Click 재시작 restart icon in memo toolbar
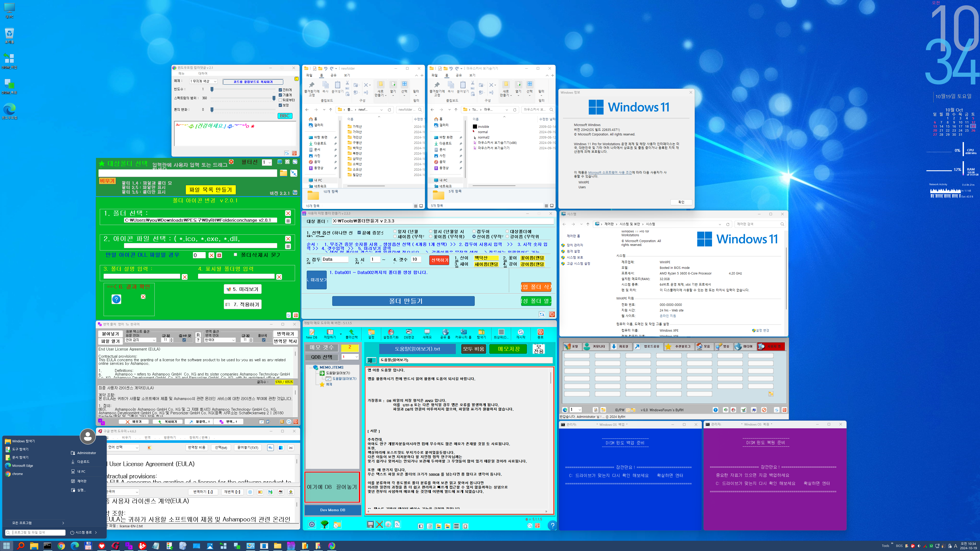Screen dimensions: 980x551 (521, 333)
